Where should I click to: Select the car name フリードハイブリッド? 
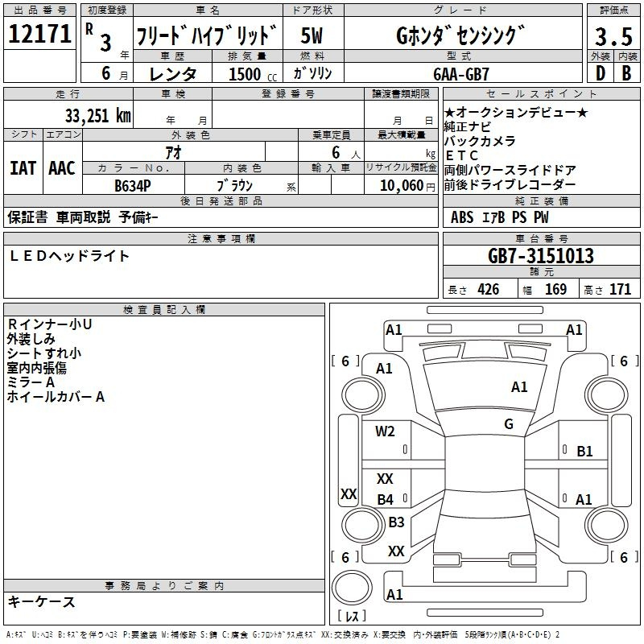207,35
